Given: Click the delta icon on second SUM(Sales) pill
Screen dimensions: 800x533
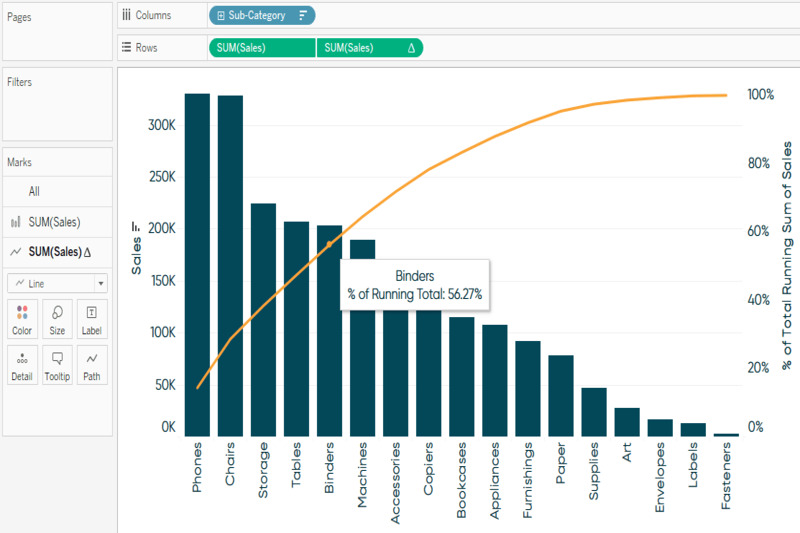Looking at the screenshot, I should (x=411, y=48).
